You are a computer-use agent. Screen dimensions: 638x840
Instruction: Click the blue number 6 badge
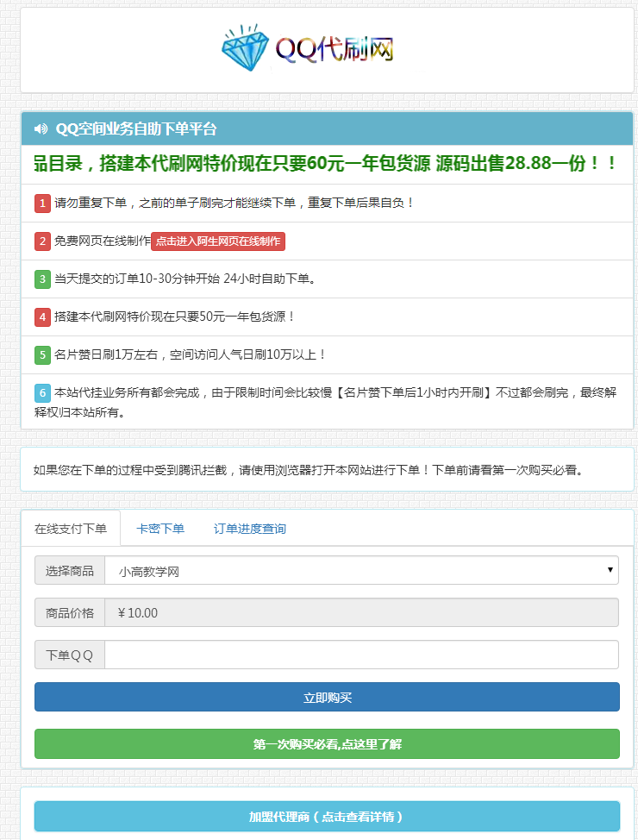tap(42, 392)
